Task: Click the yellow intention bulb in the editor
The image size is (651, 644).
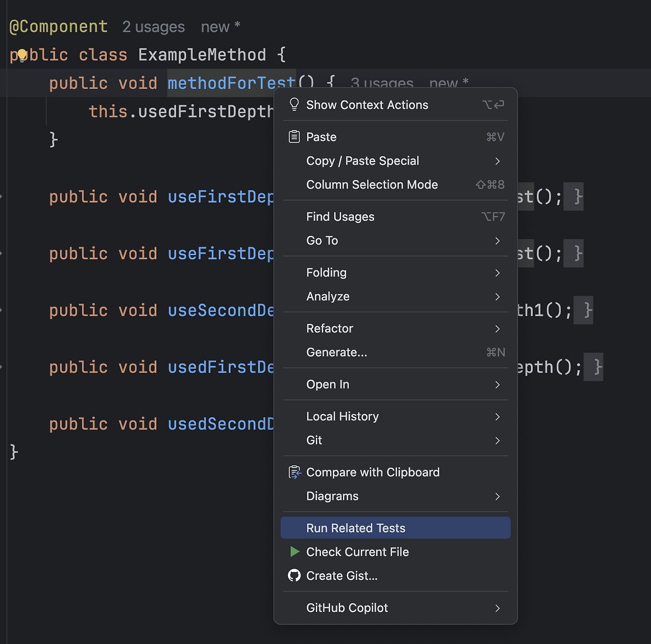Action: [22, 55]
